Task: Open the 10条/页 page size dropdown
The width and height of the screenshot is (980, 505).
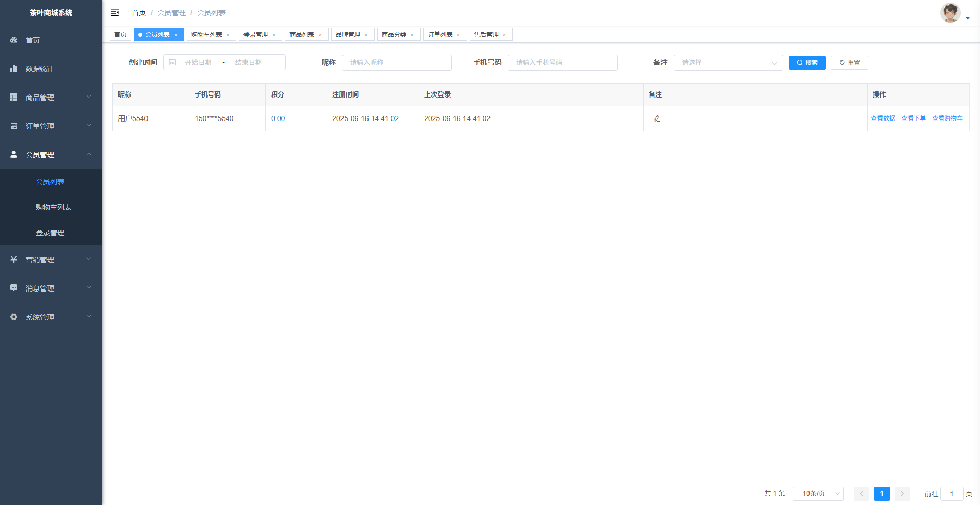Action: [x=818, y=494]
